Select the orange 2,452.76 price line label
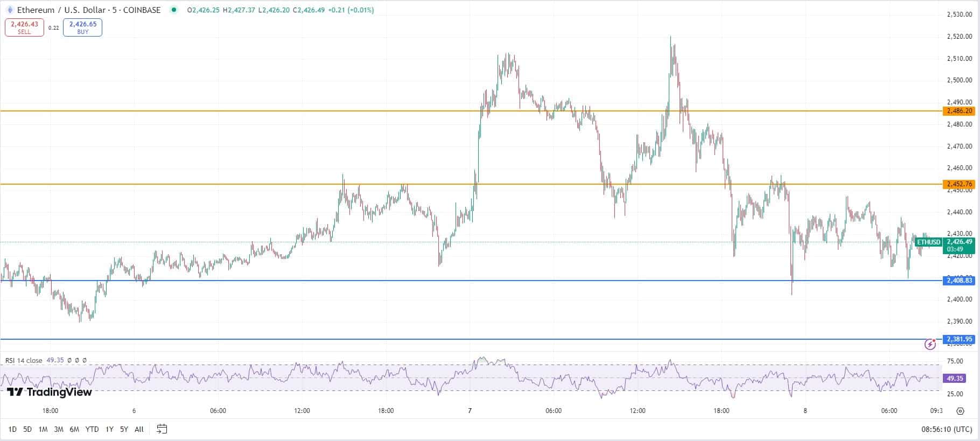Image resolution: width=980 pixels, height=441 pixels. (x=959, y=184)
